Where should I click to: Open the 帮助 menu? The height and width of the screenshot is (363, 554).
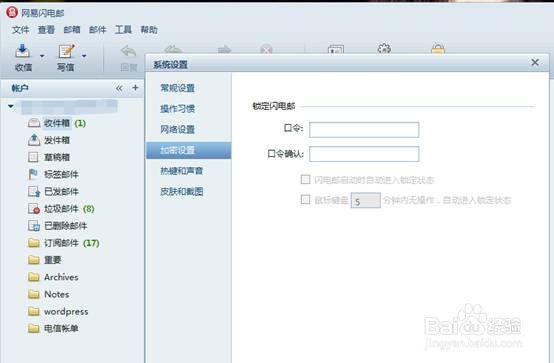pyautogui.click(x=149, y=30)
